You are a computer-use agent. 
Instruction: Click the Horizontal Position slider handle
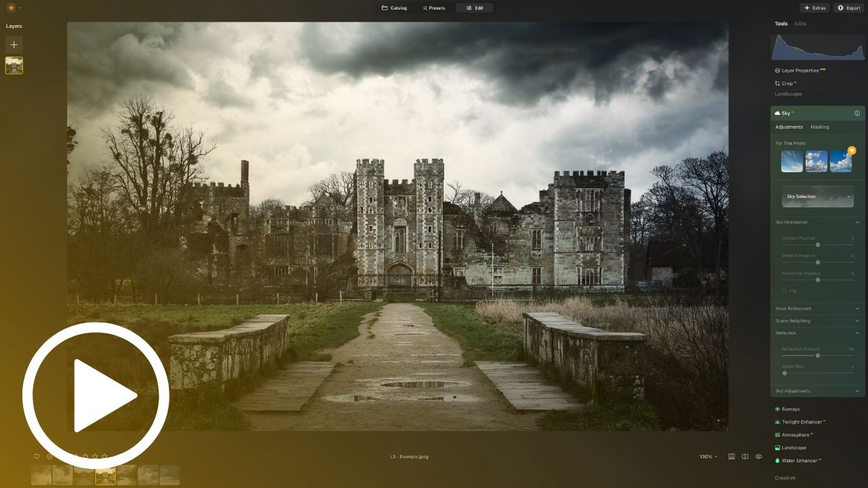click(818, 280)
